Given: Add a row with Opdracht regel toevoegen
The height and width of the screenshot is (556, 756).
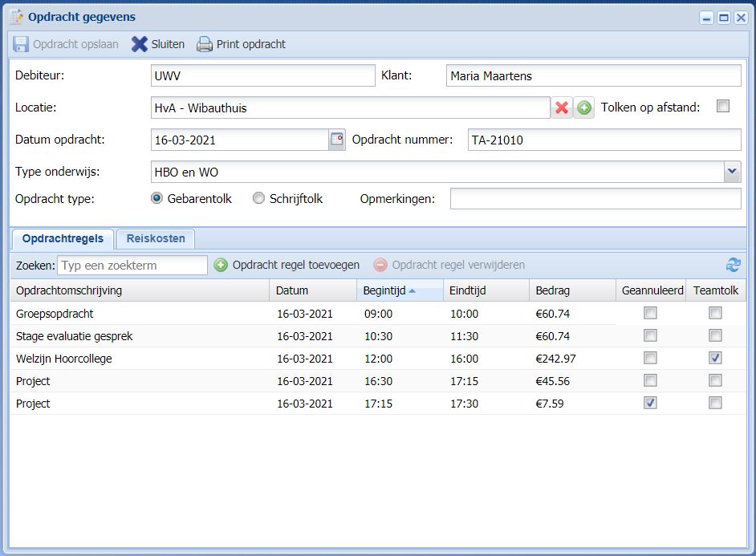Looking at the screenshot, I should tap(287, 265).
